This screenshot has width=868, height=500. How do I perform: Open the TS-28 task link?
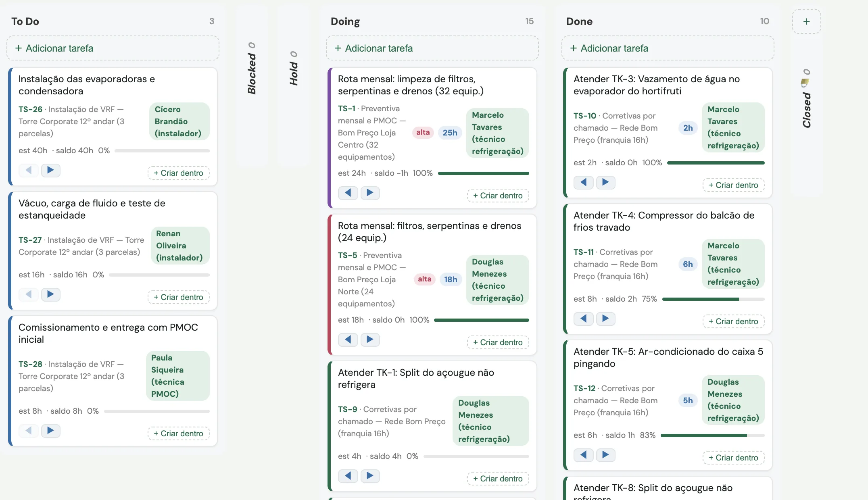pos(30,364)
